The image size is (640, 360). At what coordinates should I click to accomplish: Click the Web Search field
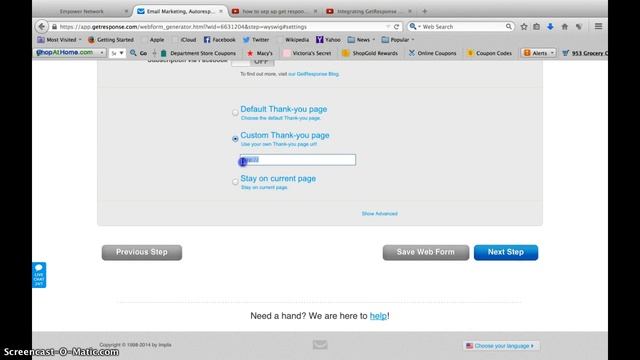(462, 27)
